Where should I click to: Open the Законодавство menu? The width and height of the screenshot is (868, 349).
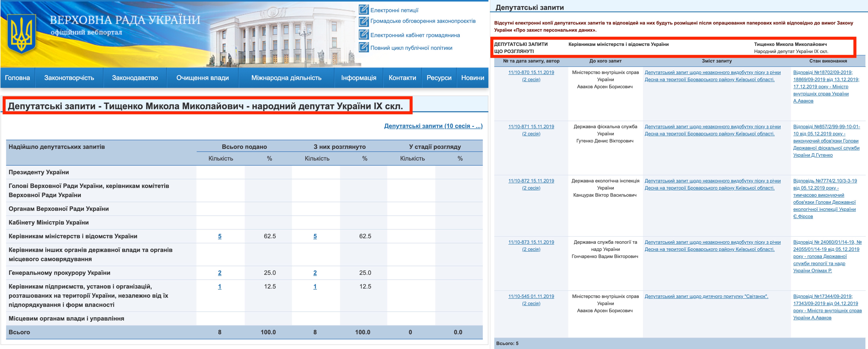pyautogui.click(x=135, y=78)
